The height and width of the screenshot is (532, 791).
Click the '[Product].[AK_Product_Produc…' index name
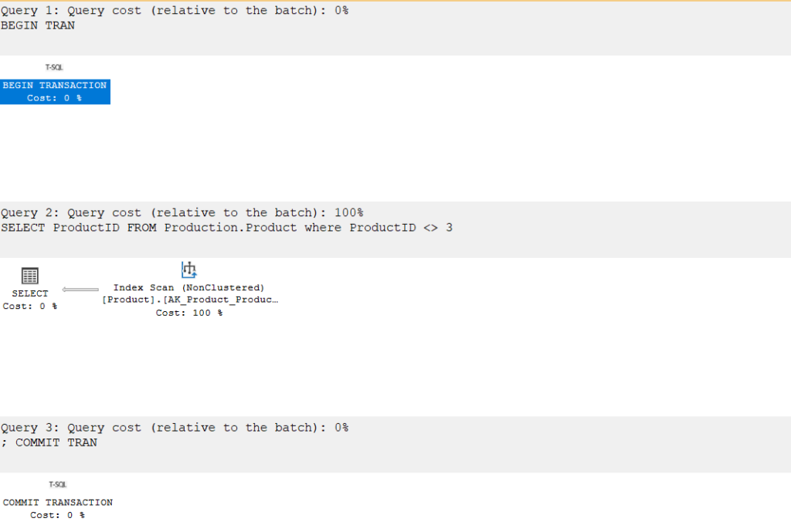[190, 300]
